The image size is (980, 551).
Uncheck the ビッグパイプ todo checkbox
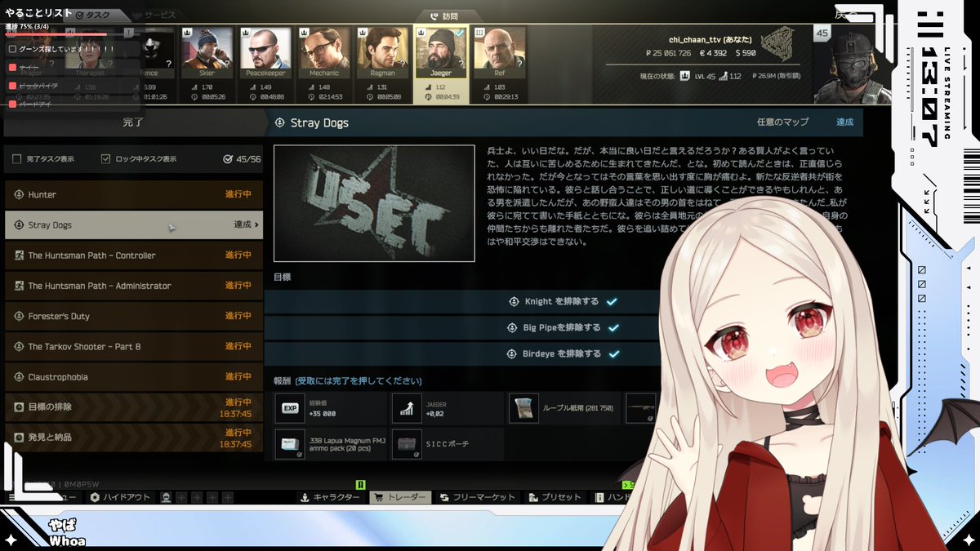tap(12, 85)
